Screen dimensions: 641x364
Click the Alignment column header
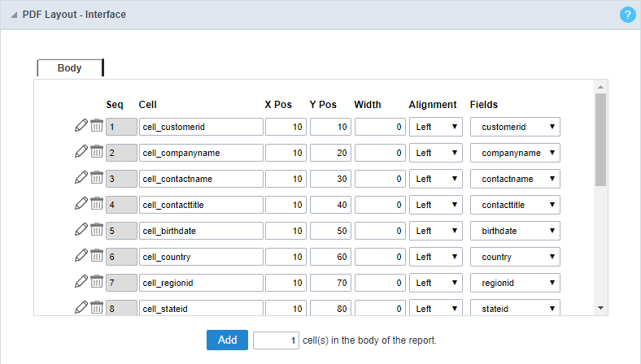[x=433, y=105]
